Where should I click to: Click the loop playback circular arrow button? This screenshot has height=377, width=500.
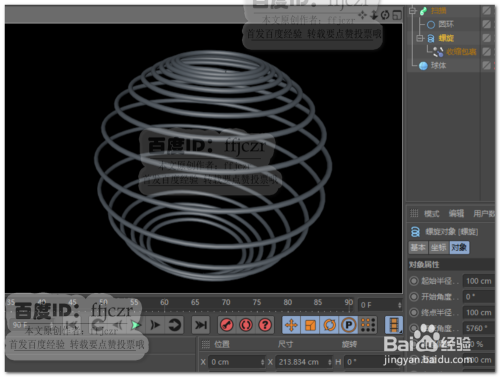coord(174,325)
